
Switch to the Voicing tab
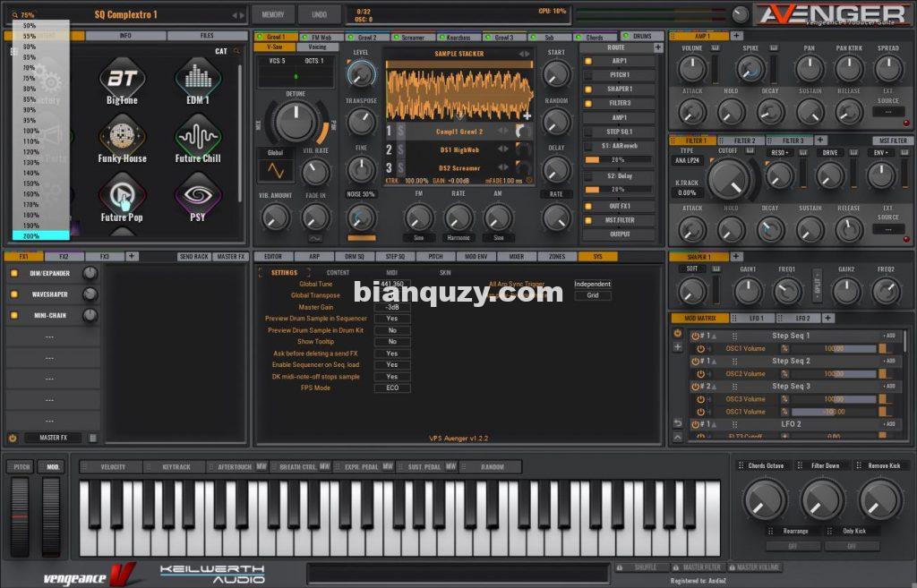318,47
